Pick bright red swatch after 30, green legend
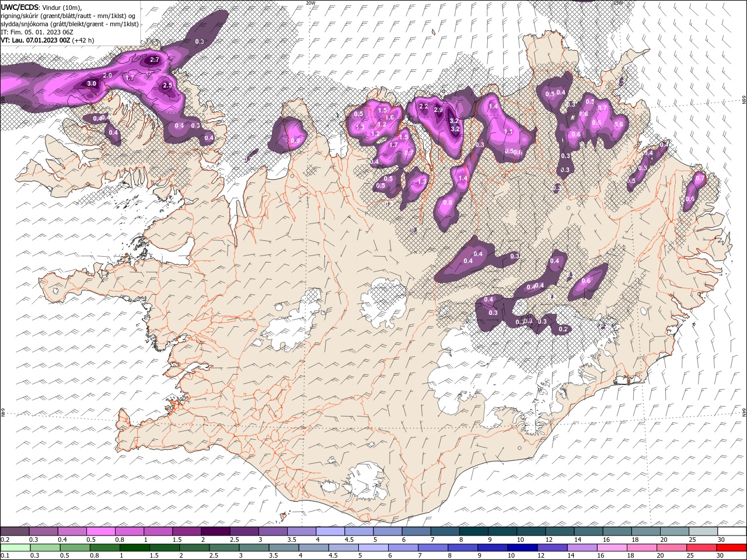Viewport: 747px width, 560px height. coord(731,548)
